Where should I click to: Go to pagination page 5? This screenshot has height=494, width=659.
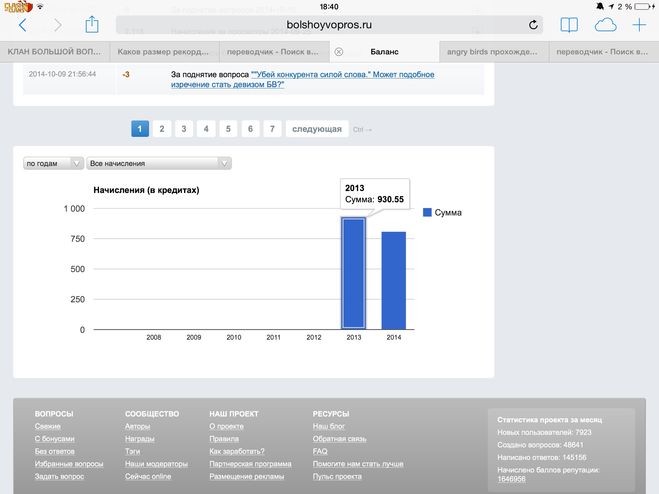228,129
